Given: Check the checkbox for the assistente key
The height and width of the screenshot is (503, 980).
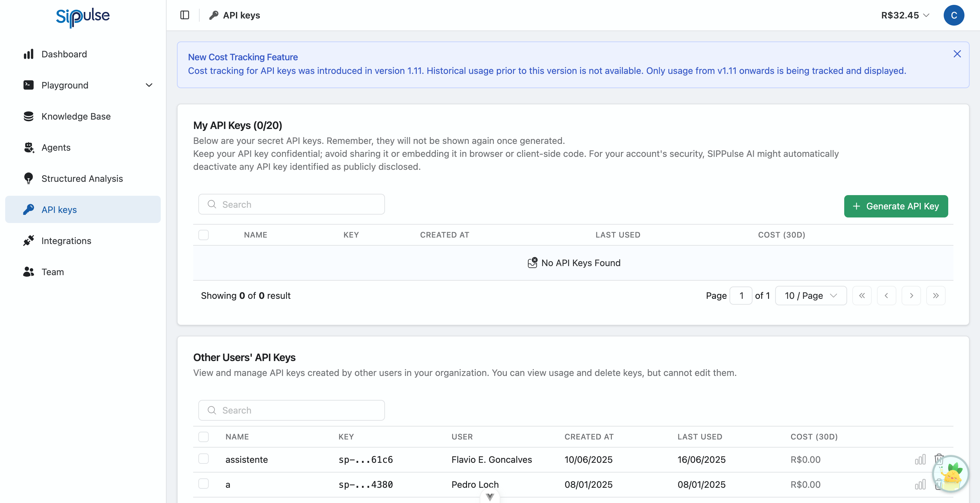Looking at the screenshot, I should [204, 459].
